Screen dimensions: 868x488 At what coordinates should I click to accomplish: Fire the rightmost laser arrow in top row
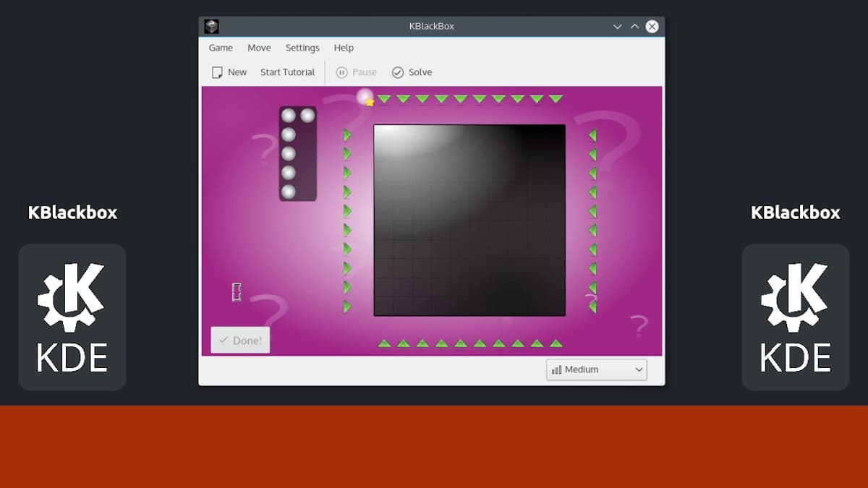coord(556,99)
